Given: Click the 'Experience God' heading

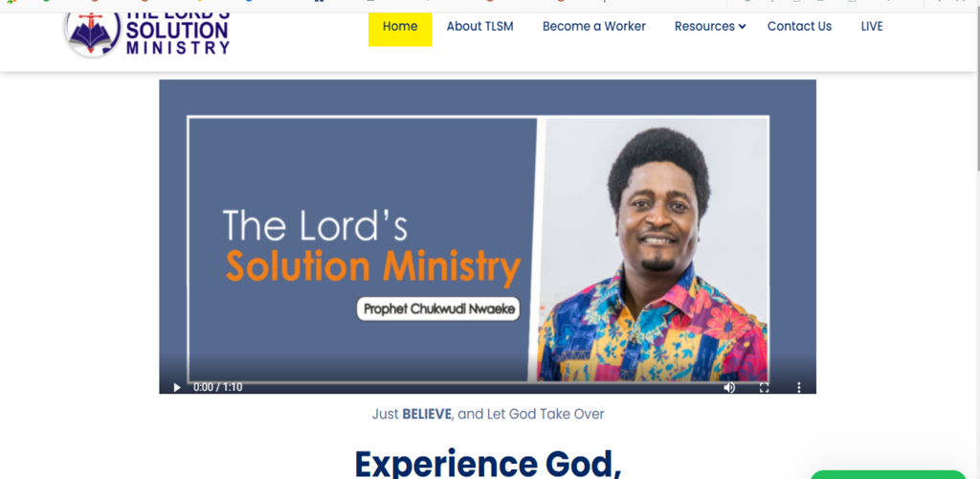Looking at the screenshot, I should click(488, 463).
